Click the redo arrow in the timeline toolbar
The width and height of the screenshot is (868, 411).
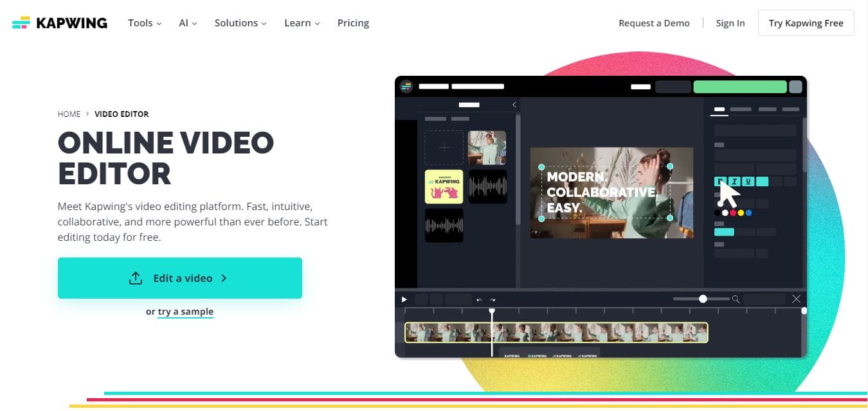(x=493, y=300)
